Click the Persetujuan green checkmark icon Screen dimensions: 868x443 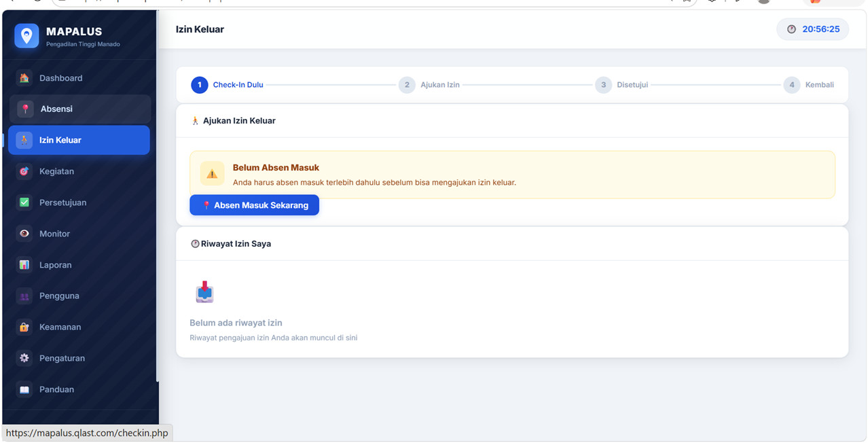click(x=24, y=202)
